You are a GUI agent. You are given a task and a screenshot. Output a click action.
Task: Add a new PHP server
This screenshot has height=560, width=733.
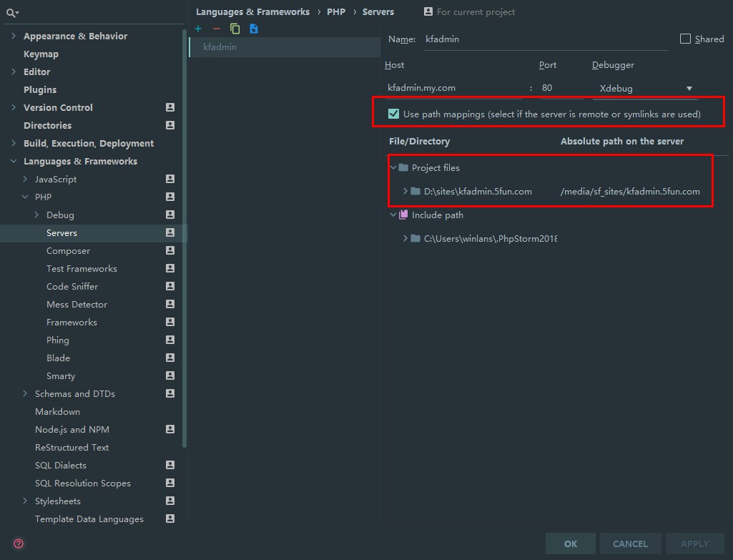click(x=198, y=28)
